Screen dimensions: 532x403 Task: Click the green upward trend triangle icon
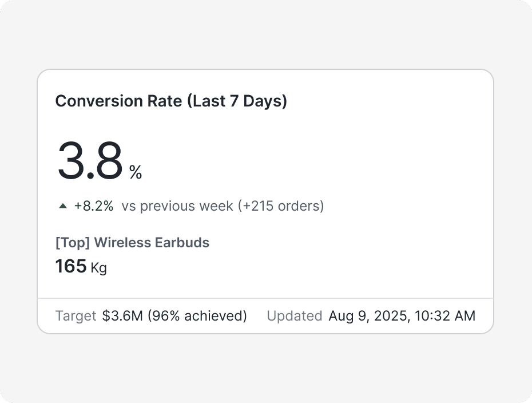click(63, 206)
